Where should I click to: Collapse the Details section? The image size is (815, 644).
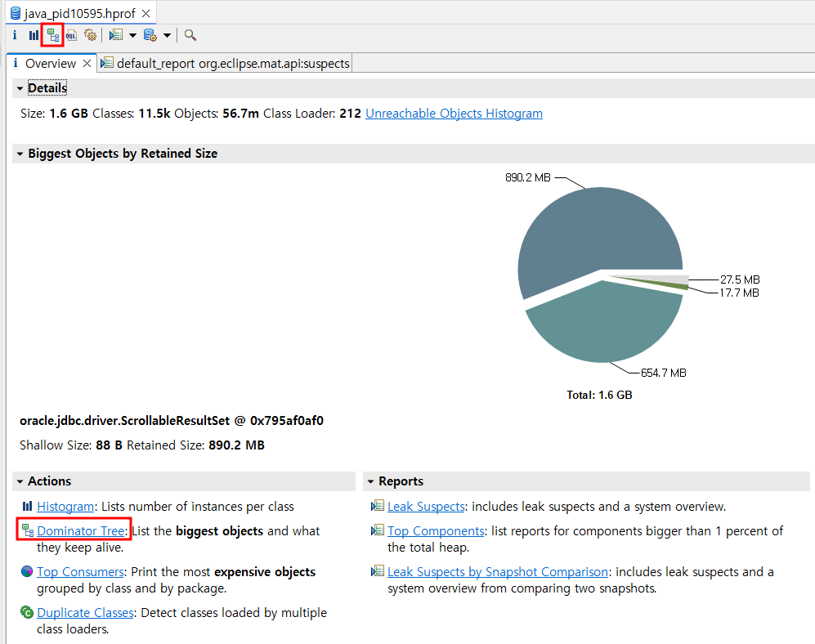pyautogui.click(x=20, y=88)
